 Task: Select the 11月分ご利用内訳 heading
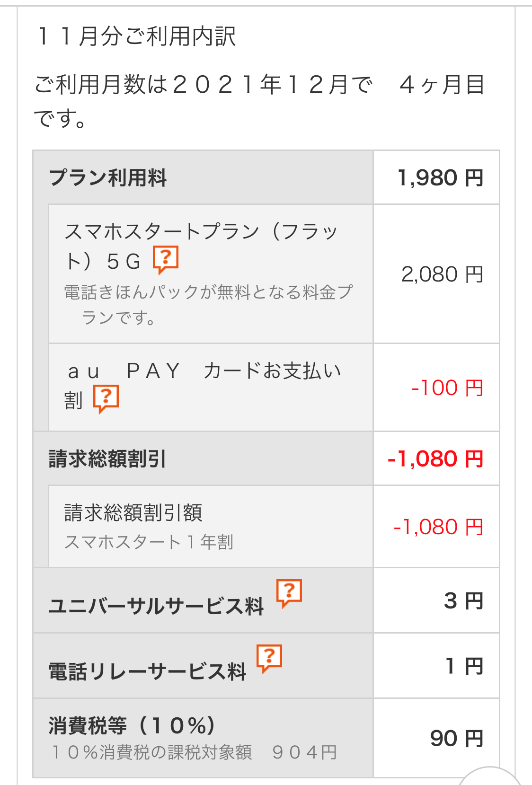click(x=135, y=36)
